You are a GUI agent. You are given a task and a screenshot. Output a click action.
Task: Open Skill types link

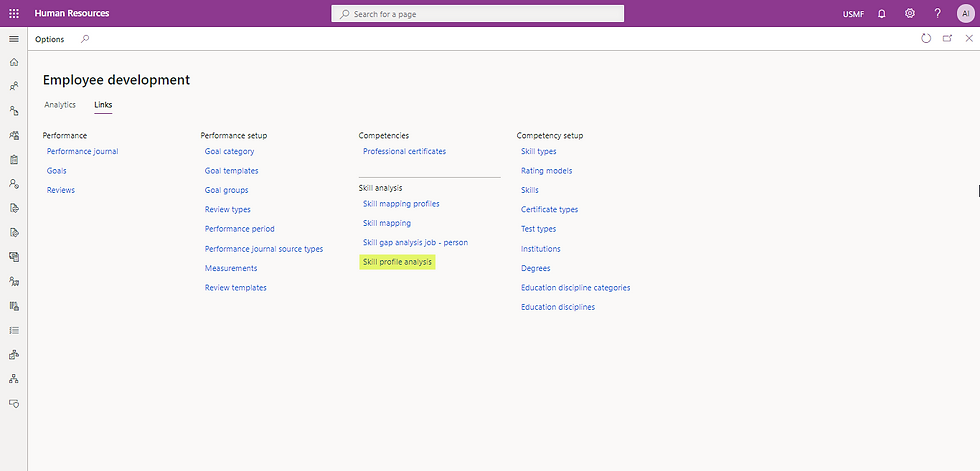click(539, 151)
